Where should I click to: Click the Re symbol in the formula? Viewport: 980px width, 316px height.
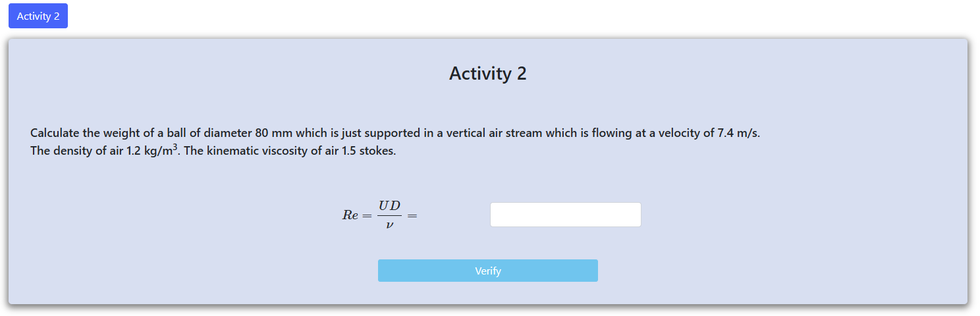tap(350, 215)
